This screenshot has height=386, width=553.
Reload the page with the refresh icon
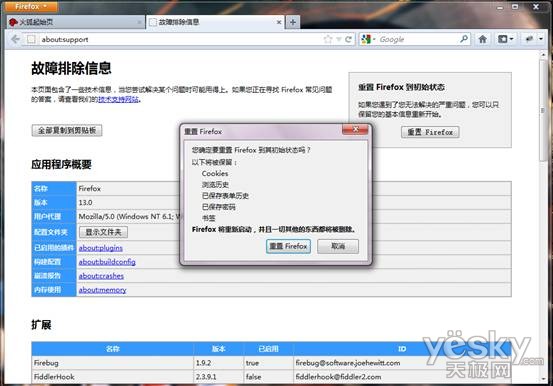pos(348,39)
